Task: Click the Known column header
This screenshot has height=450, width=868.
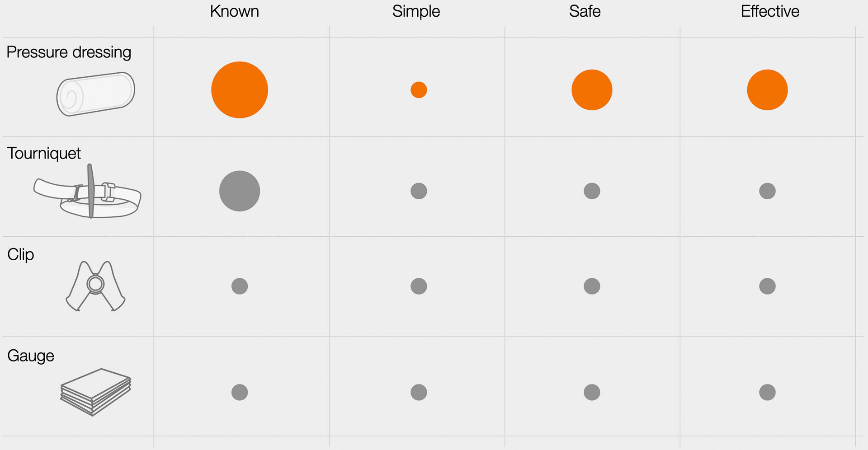Action: pos(234,11)
